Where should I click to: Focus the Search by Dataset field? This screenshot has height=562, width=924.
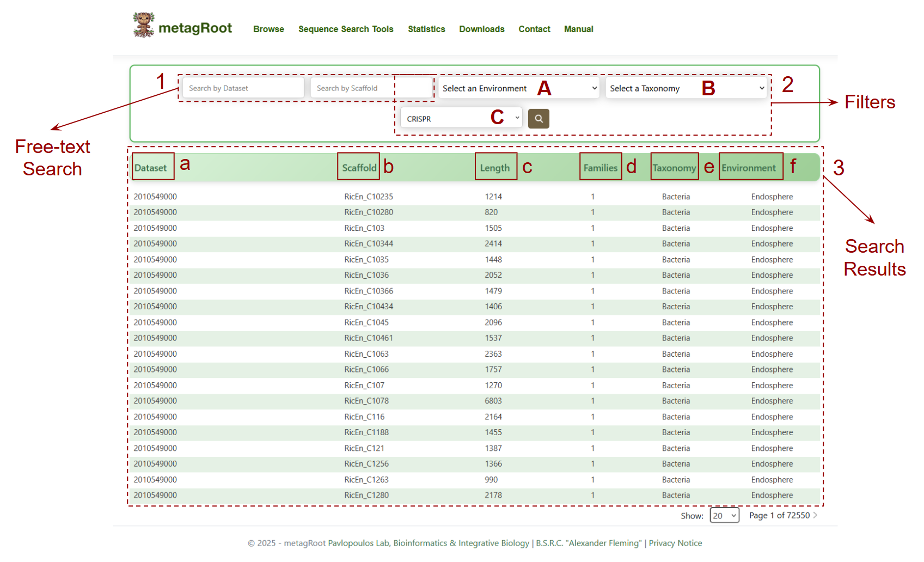pyautogui.click(x=243, y=88)
